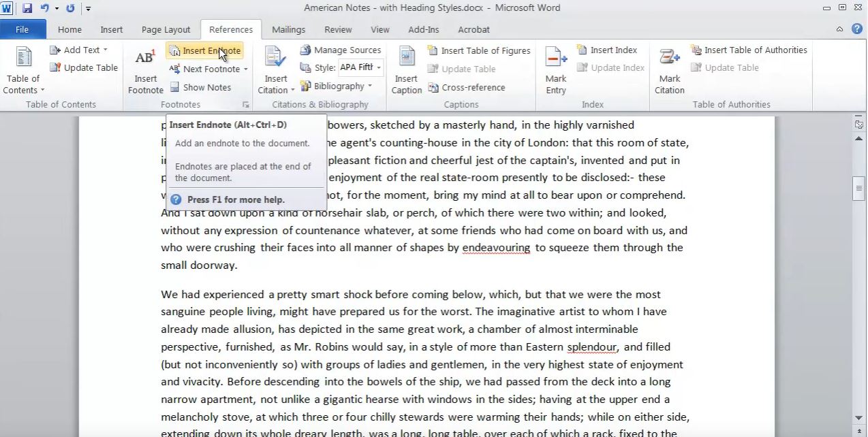Screen dimensions: 868x437
Task: Click the vertical scrollbar down arrow
Action: tap(859, 418)
